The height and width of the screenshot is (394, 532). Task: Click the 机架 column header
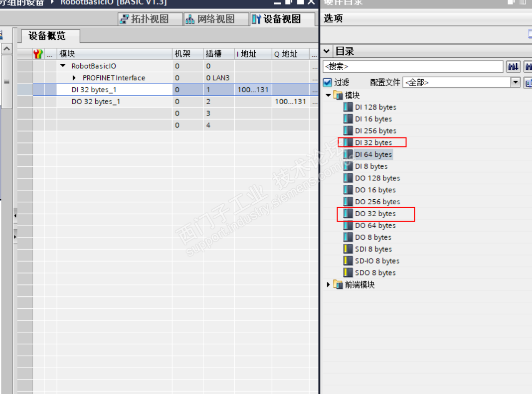coord(187,54)
